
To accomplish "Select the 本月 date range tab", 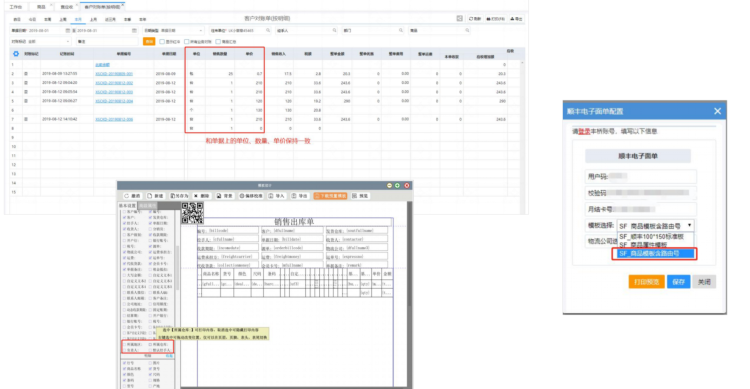I will (x=78, y=19).
